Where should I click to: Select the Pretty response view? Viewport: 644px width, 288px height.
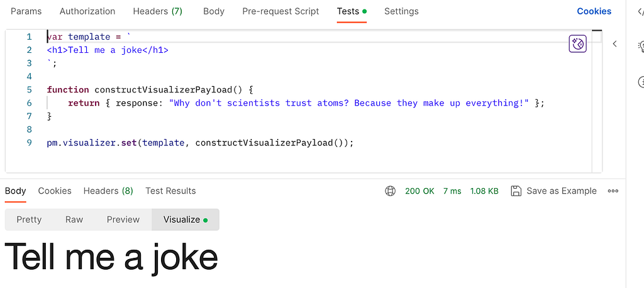(x=29, y=220)
